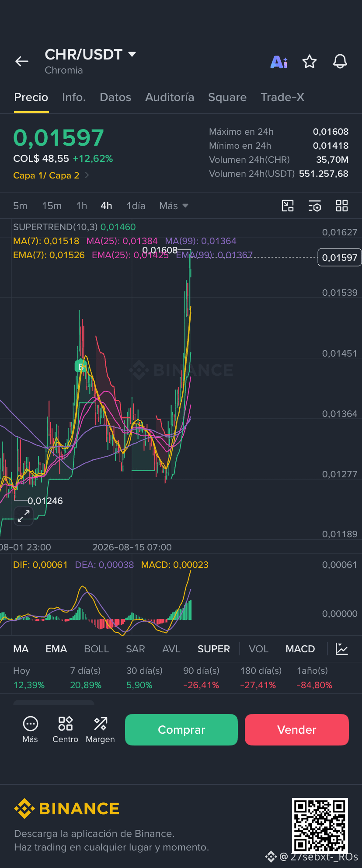Switch to the Info. tab
Screen dimensions: 362x868
(74, 97)
